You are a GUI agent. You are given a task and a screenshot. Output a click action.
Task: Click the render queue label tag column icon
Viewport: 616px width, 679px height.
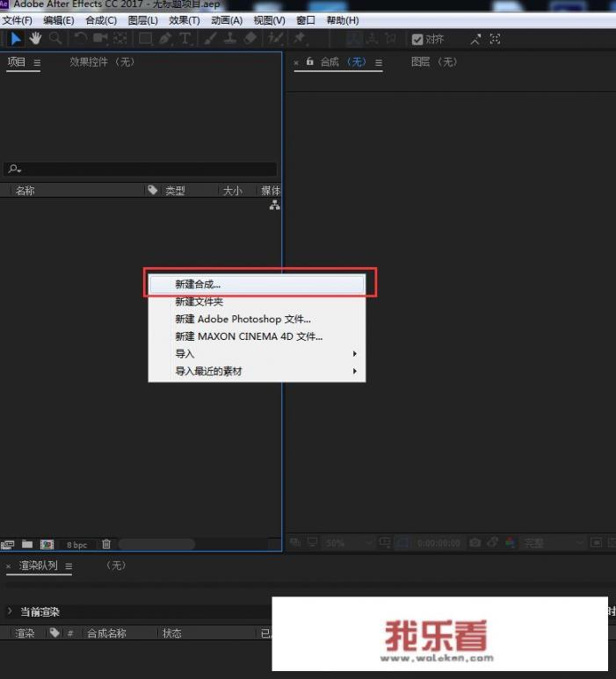click(x=54, y=632)
